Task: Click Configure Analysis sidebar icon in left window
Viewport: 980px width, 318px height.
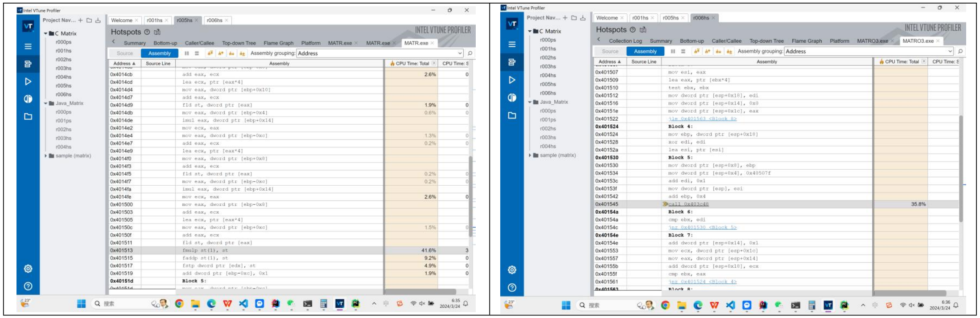Action: [x=28, y=64]
